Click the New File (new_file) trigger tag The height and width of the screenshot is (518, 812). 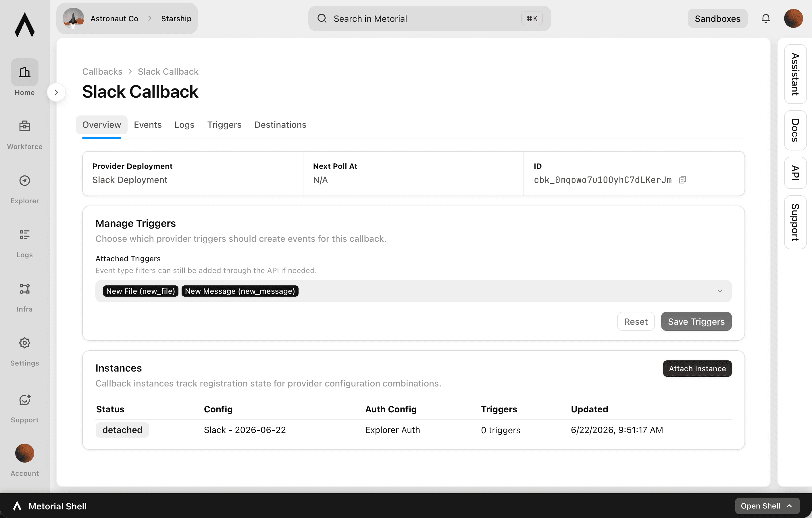pyautogui.click(x=141, y=291)
